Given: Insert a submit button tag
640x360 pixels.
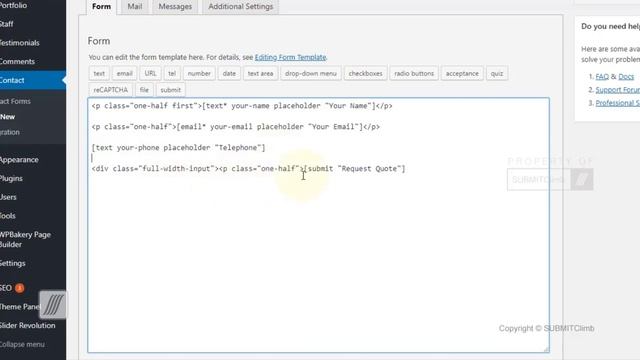Looking at the screenshot, I should [171, 90].
